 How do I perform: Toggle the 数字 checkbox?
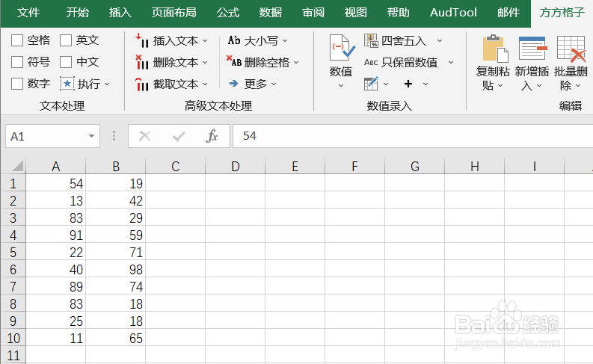tap(17, 84)
